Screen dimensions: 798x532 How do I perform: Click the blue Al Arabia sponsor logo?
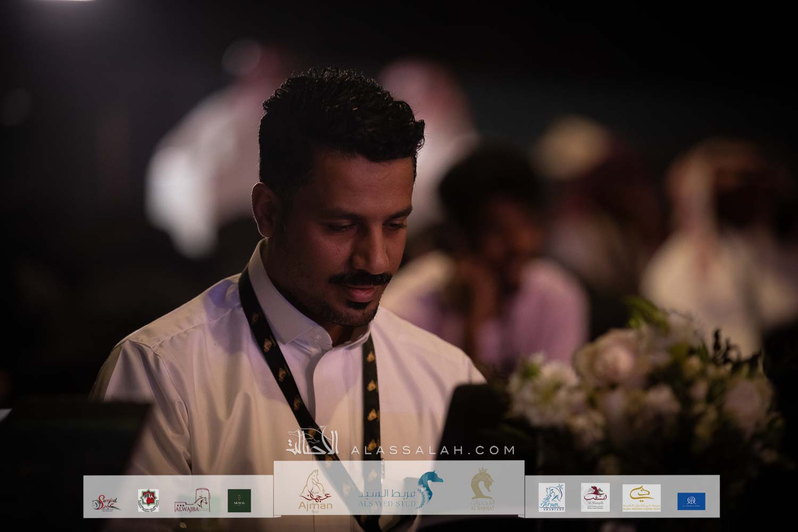coord(691,501)
